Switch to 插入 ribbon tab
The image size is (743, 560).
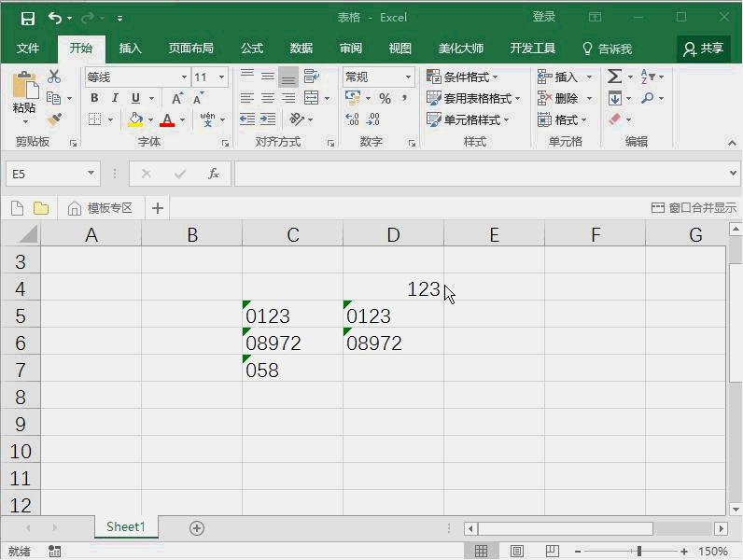(131, 49)
